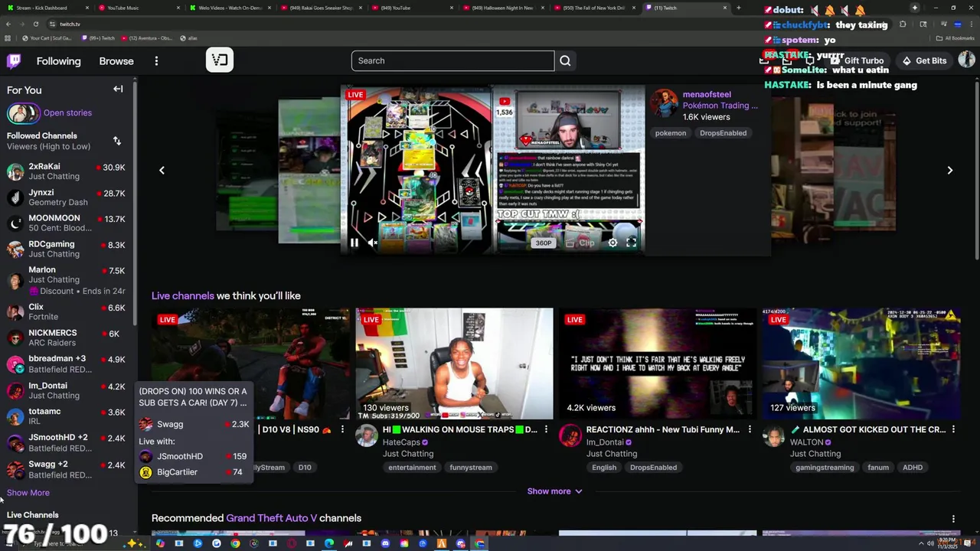Click the menaofsteel channel avatar
Viewport: 980px width, 551px height.
[x=665, y=103]
